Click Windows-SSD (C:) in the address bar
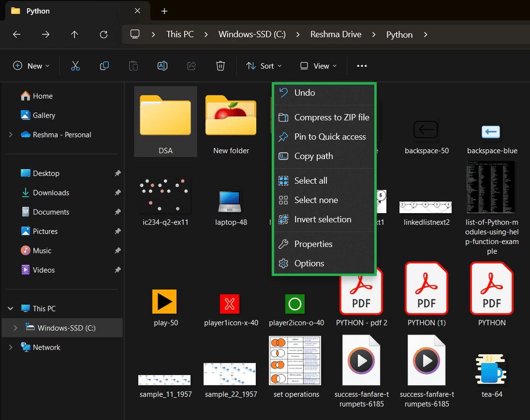Viewport: 530px width, 420px height. click(252, 35)
